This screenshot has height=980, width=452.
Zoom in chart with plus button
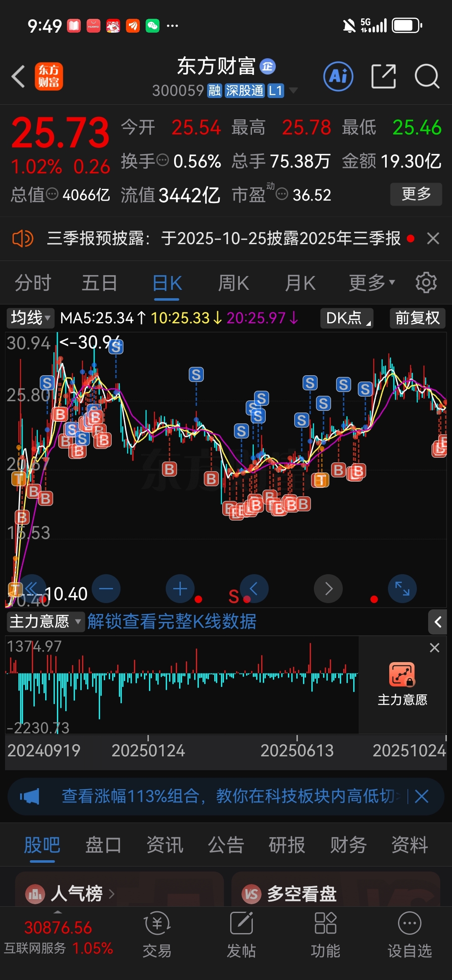pyautogui.click(x=180, y=588)
